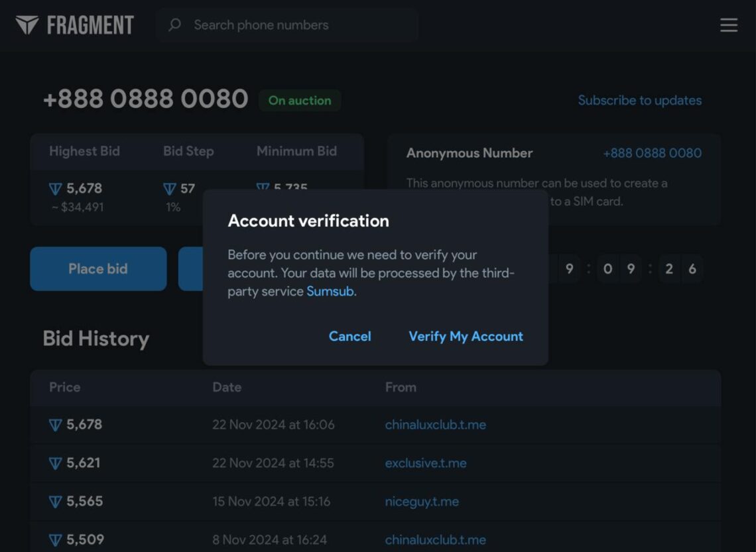Click TON icon in 5,565 bid row

coord(56,502)
